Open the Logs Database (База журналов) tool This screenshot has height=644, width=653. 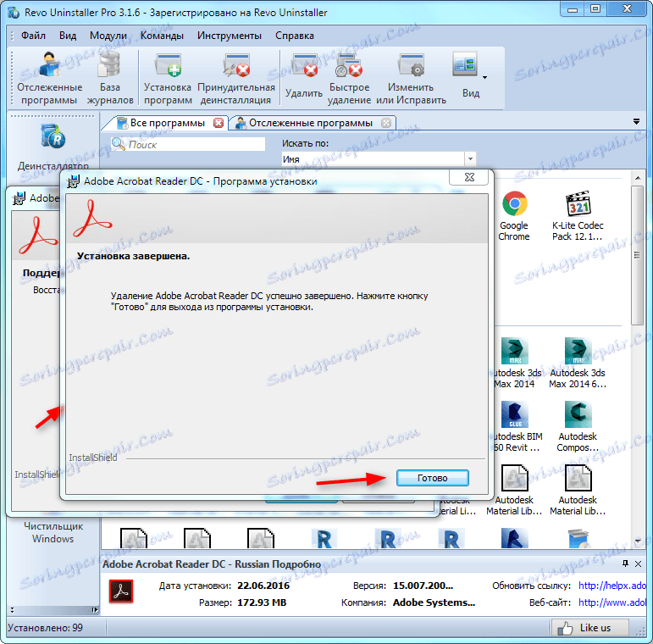pos(110,78)
